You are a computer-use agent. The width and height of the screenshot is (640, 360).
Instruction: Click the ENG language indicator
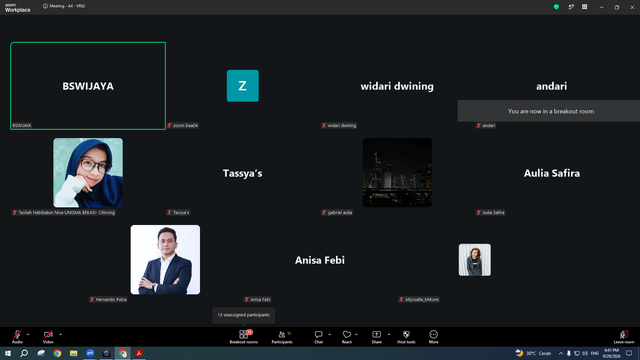pos(595,353)
